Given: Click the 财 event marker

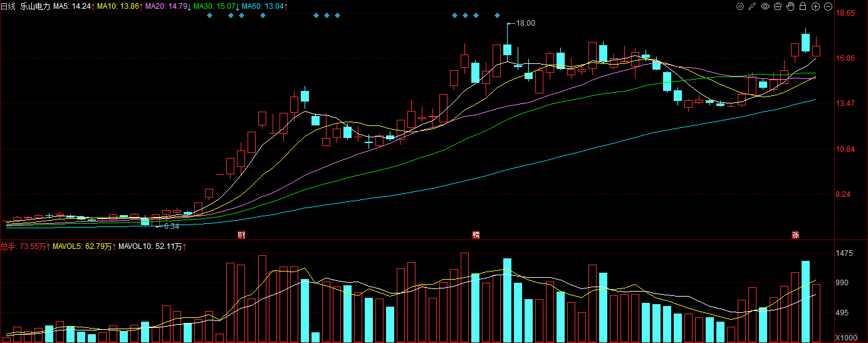Looking at the screenshot, I should [x=241, y=235].
